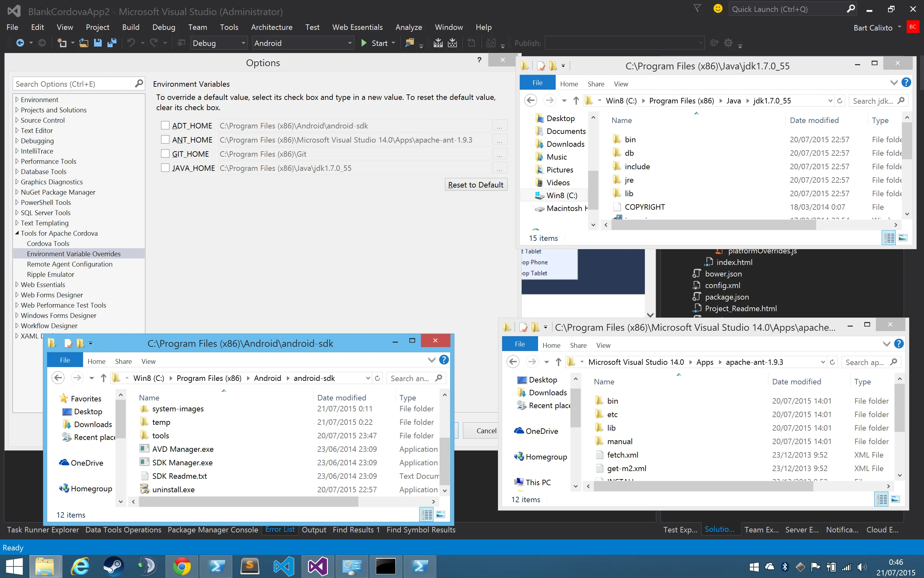Click the Reset to Default button

(x=476, y=185)
